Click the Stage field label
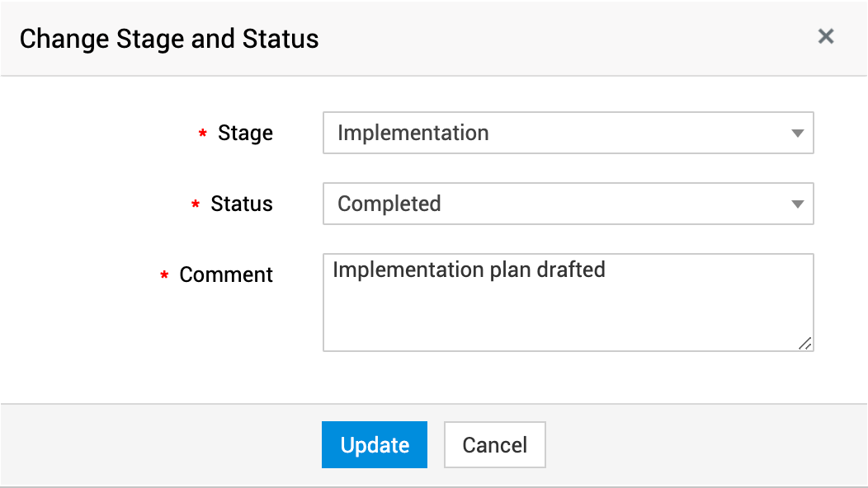868x488 pixels. click(x=245, y=133)
